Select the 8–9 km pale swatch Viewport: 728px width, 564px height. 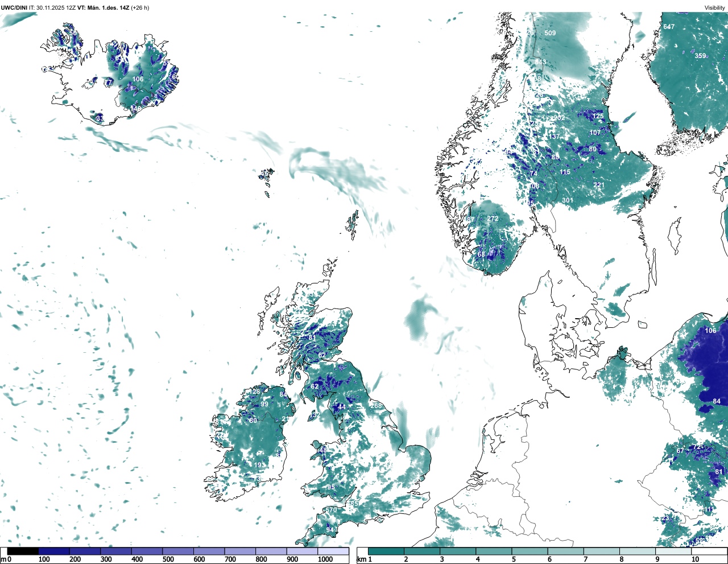tap(637, 551)
